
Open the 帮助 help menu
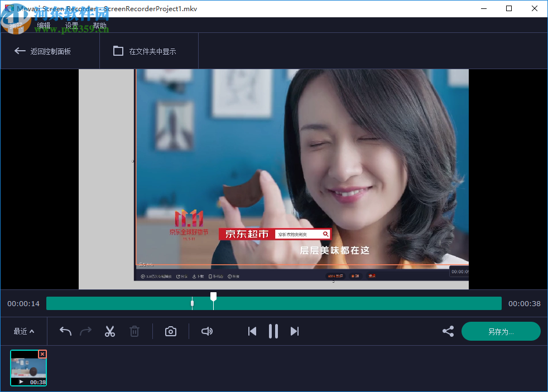(99, 25)
